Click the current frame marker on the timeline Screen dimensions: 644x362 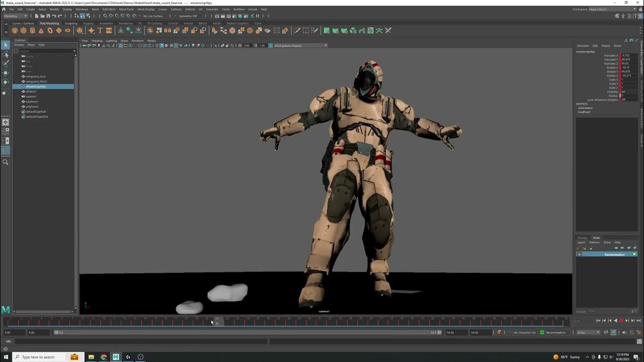coord(217,320)
